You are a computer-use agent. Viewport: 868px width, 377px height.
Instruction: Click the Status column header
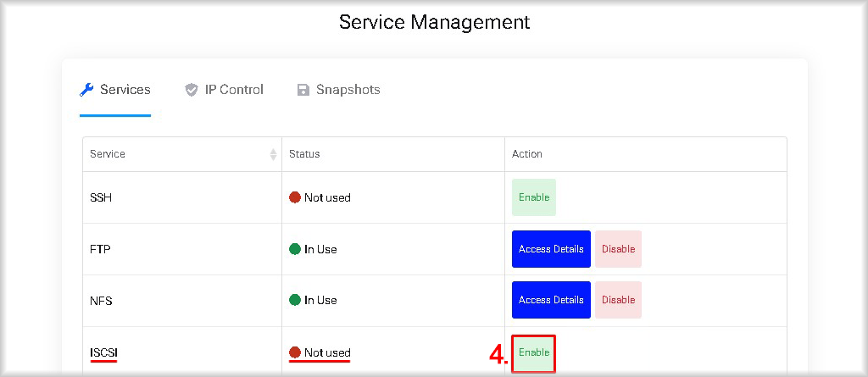[304, 154]
